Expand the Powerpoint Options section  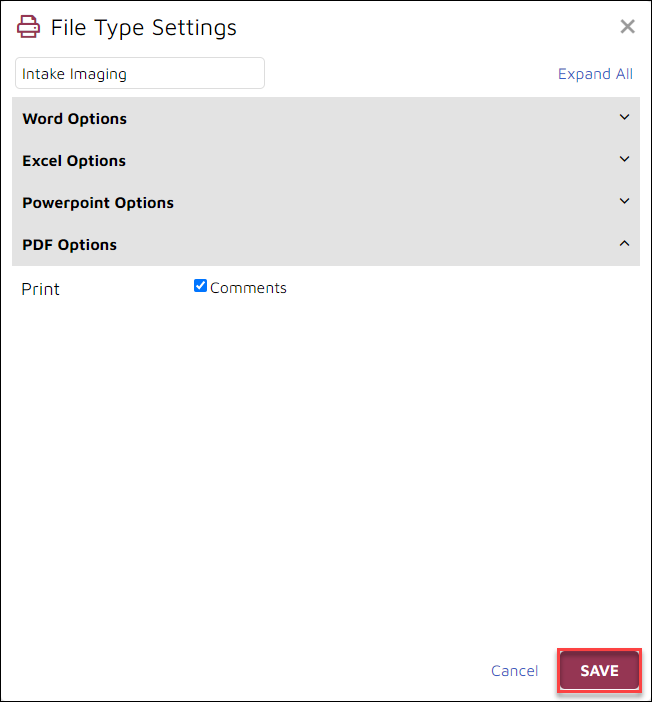tap(326, 203)
